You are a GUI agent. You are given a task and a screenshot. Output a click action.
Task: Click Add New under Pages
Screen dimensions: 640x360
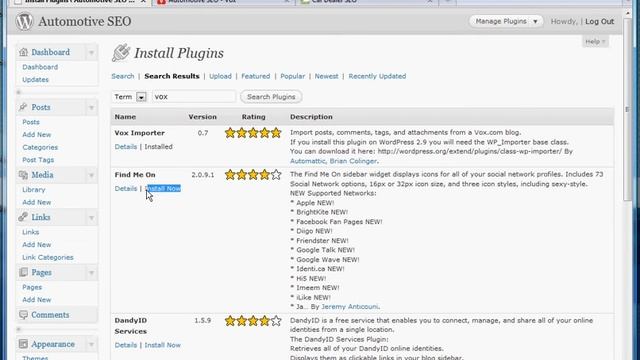pos(37,300)
